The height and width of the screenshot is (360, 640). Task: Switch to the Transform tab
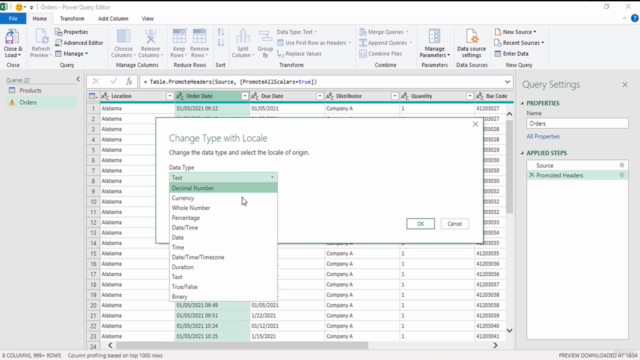click(72, 18)
